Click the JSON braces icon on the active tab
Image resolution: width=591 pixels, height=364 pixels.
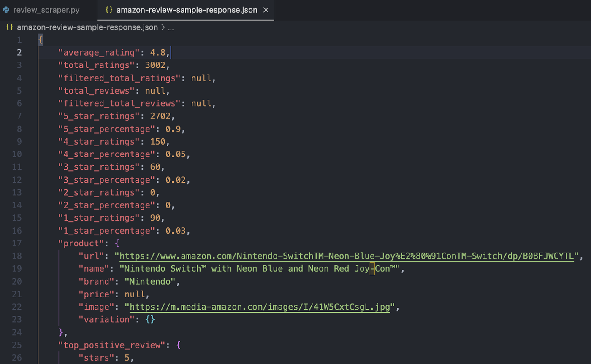(x=109, y=10)
